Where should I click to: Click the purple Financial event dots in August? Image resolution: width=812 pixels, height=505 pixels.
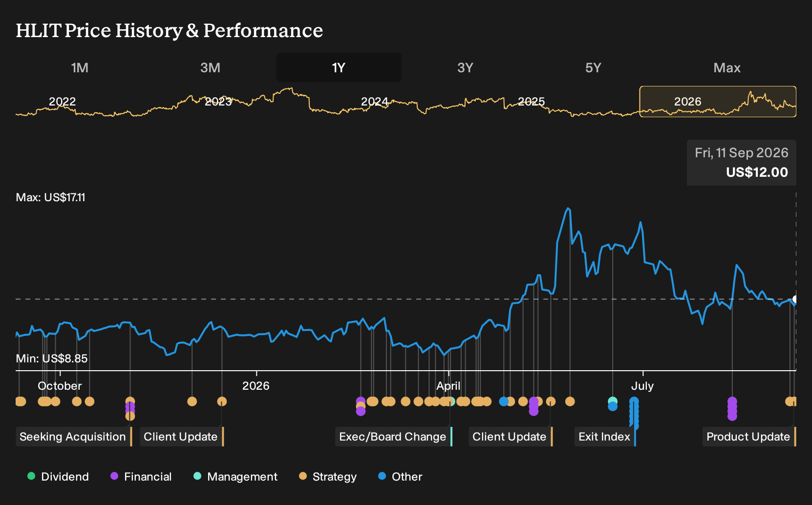point(732,409)
